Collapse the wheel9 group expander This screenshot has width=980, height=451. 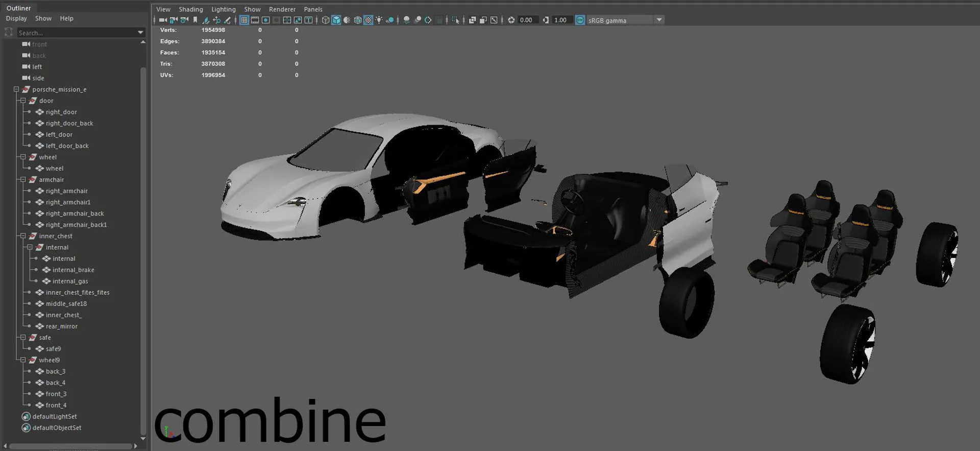[x=23, y=360]
